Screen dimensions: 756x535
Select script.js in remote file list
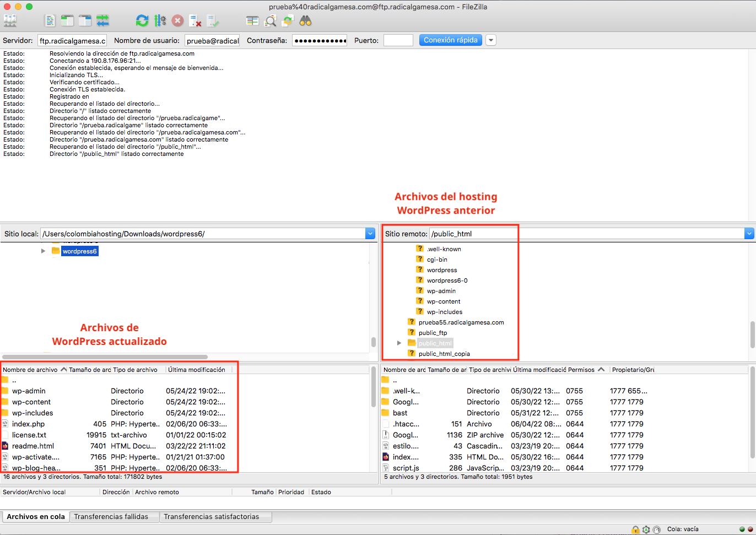point(406,468)
